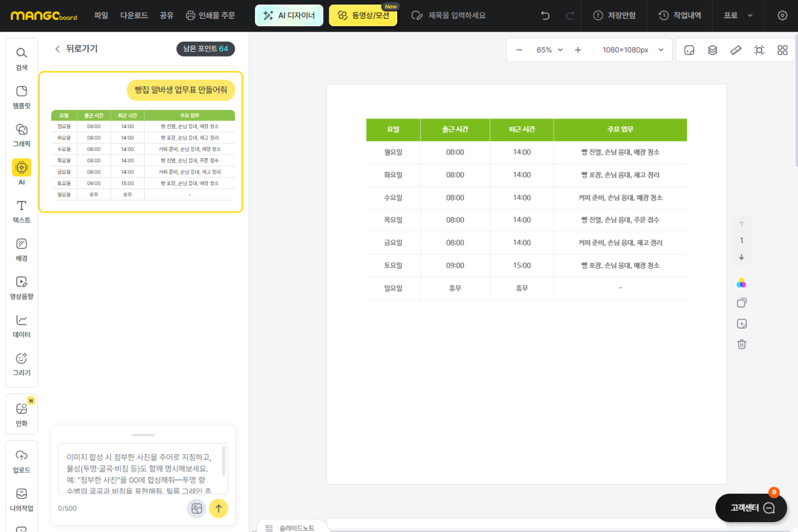
Task: Click the undo arrow in header
Action: 545,16
